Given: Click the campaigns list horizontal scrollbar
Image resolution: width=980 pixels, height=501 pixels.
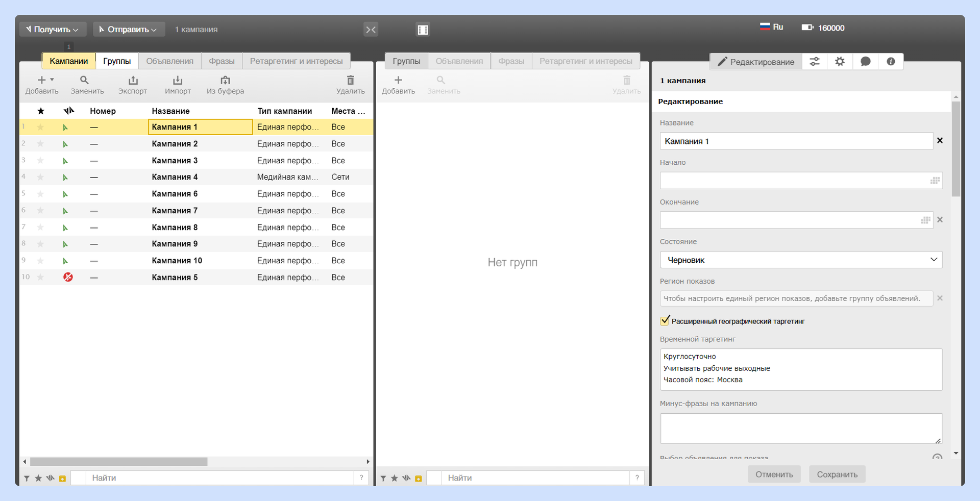Looking at the screenshot, I should tap(118, 462).
